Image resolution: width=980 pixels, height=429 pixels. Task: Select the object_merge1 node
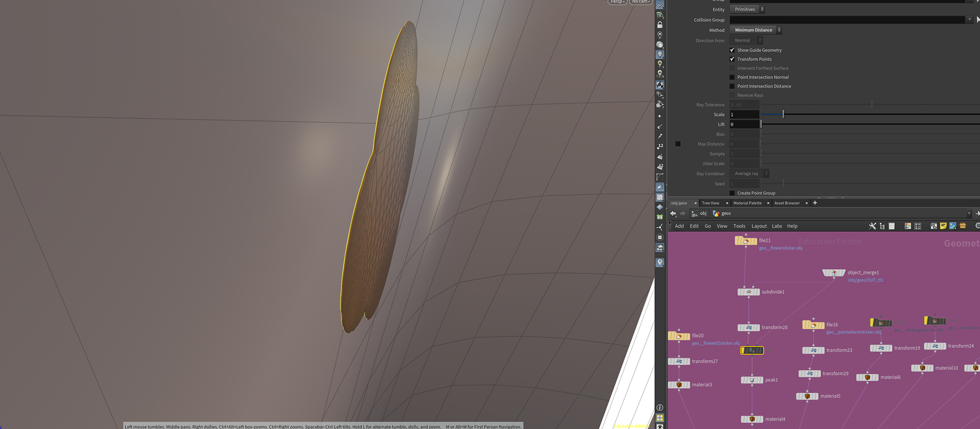click(834, 273)
